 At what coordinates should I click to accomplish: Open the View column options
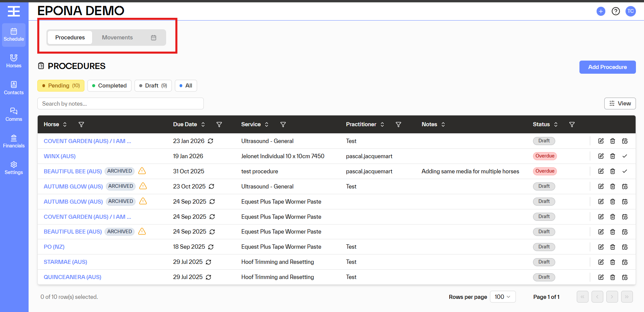[620, 104]
